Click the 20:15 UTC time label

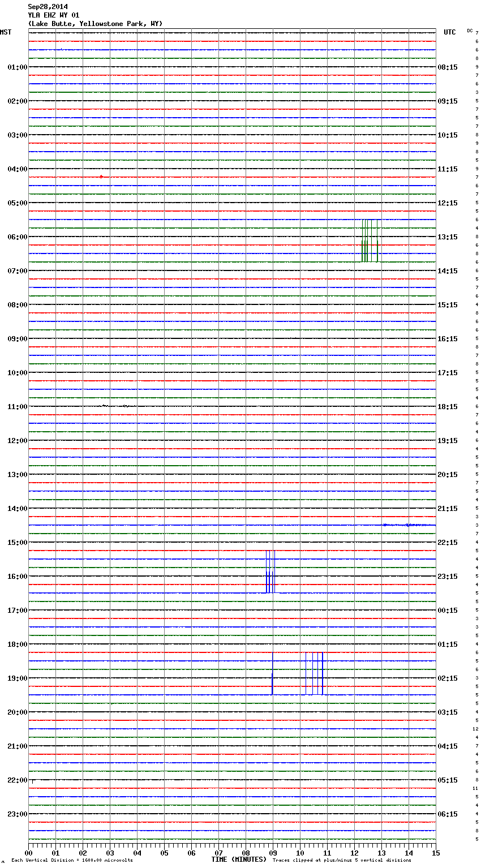[448, 475]
